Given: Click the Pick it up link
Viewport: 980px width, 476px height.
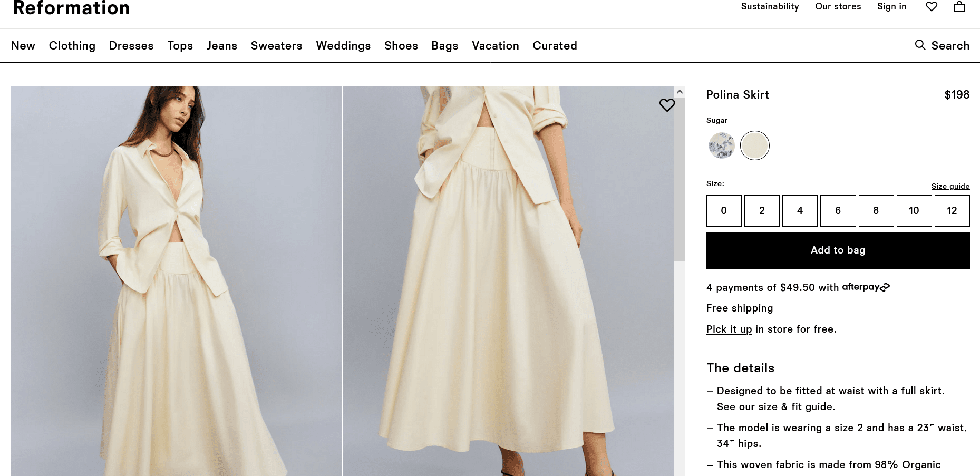Looking at the screenshot, I should coord(729,329).
